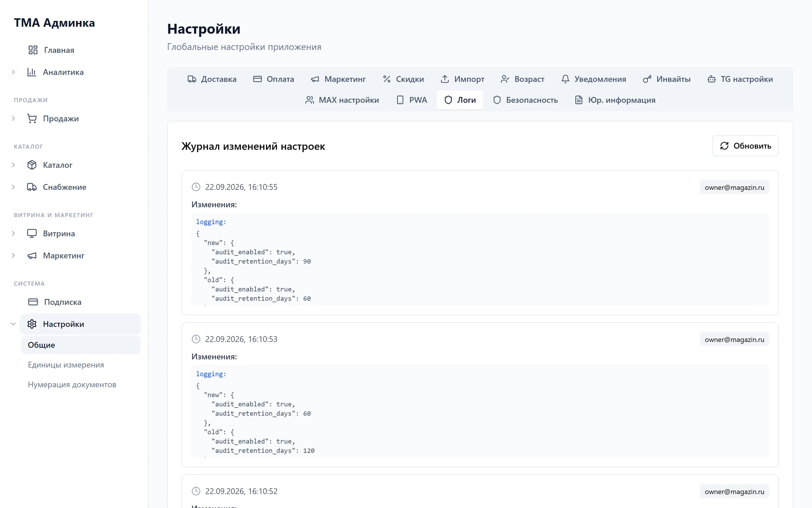Screen dimensions: 812x508
Task: Click the ТМА Админка title
Action: (x=54, y=23)
